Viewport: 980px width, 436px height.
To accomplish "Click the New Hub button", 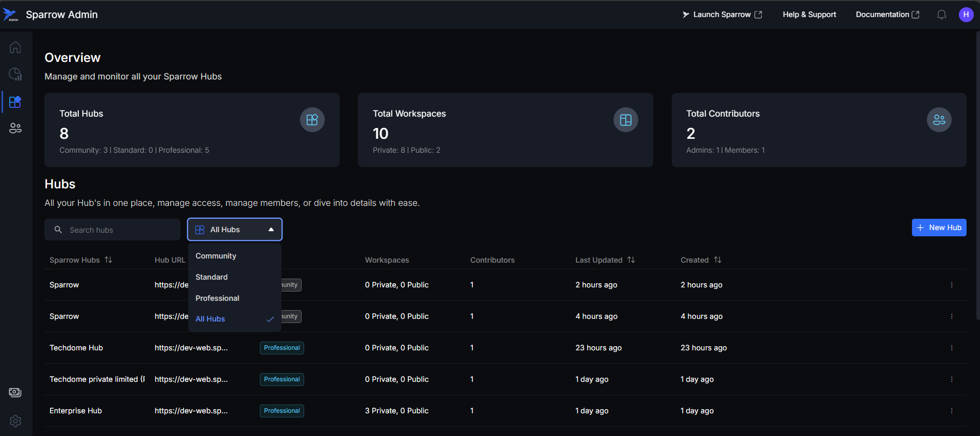I will (939, 228).
